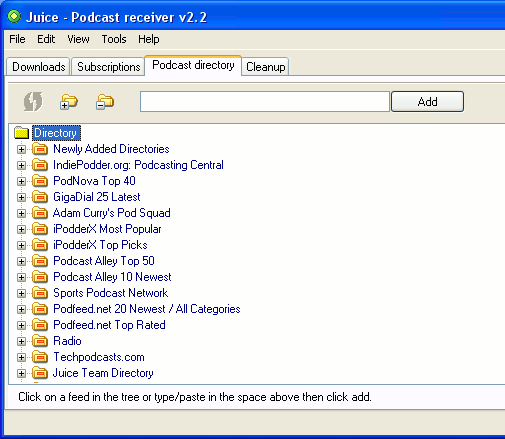
Task: Click the Newly Added Directories folder icon
Action: click(40, 149)
